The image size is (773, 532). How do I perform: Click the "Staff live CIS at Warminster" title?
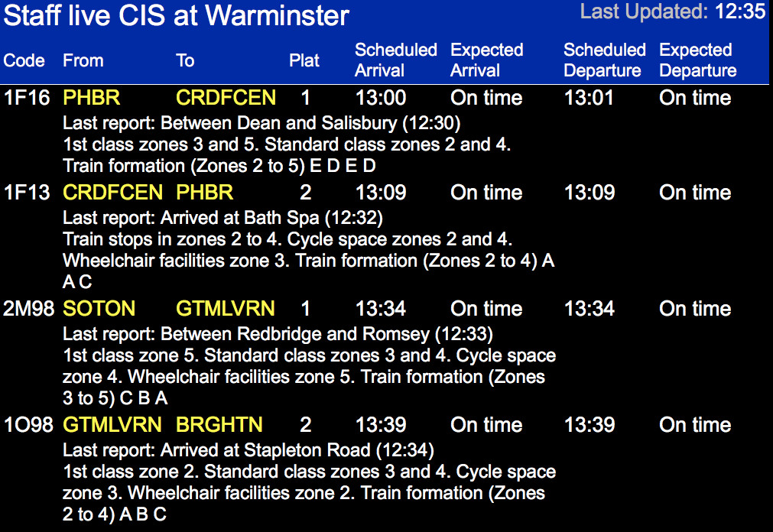tap(176, 16)
